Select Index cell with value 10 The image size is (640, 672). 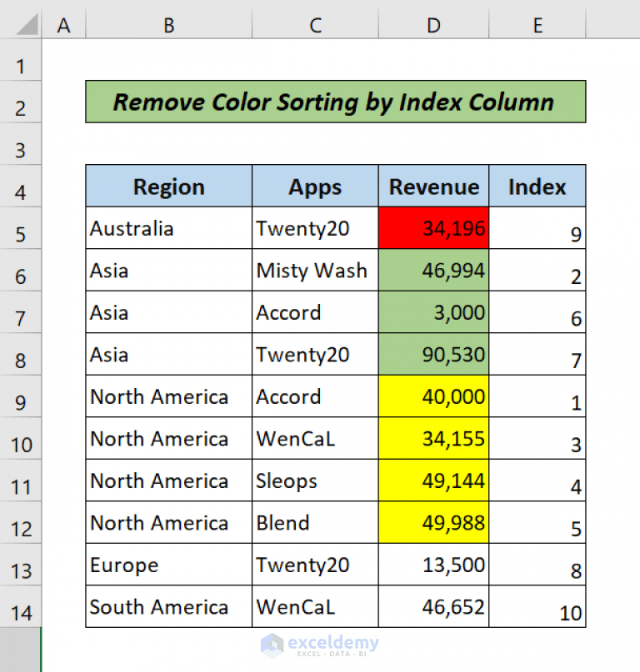pos(537,607)
